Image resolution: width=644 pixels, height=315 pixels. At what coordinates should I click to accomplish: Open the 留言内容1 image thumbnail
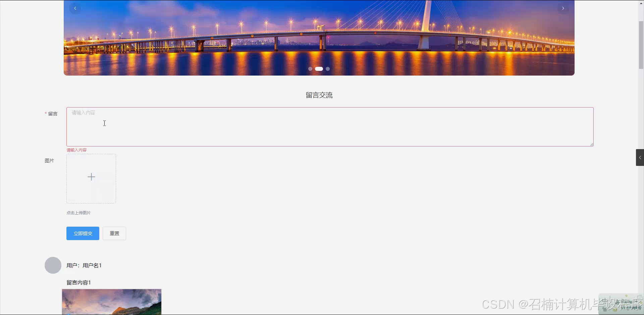112,302
